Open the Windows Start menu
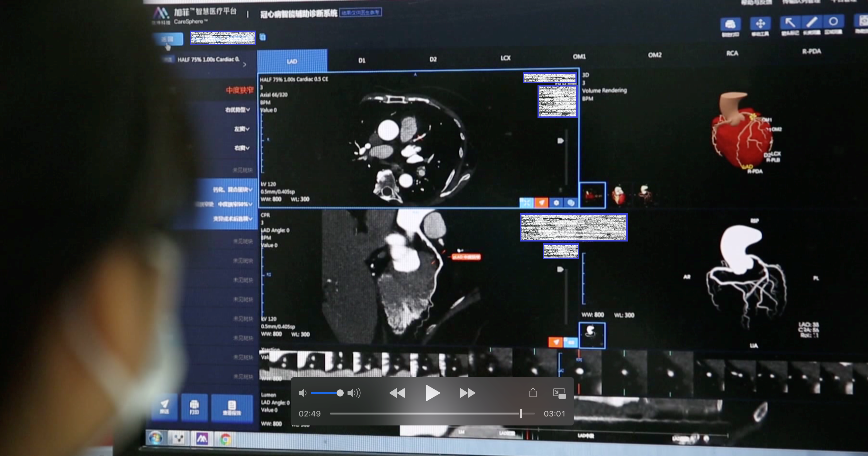 pyautogui.click(x=155, y=439)
